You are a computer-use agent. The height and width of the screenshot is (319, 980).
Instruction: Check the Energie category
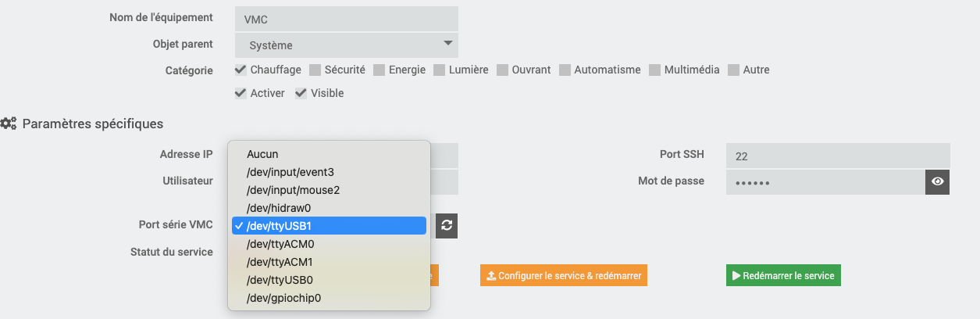coord(380,70)
